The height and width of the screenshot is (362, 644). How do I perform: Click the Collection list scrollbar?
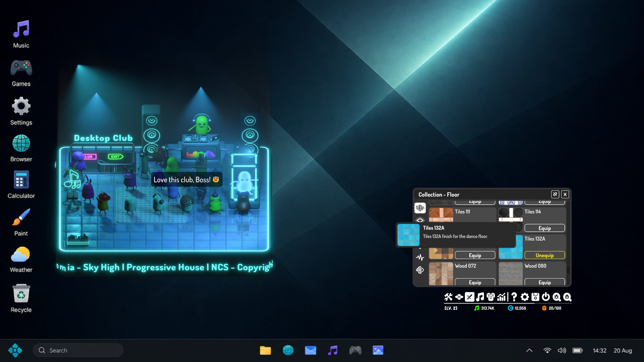point(568,243)
